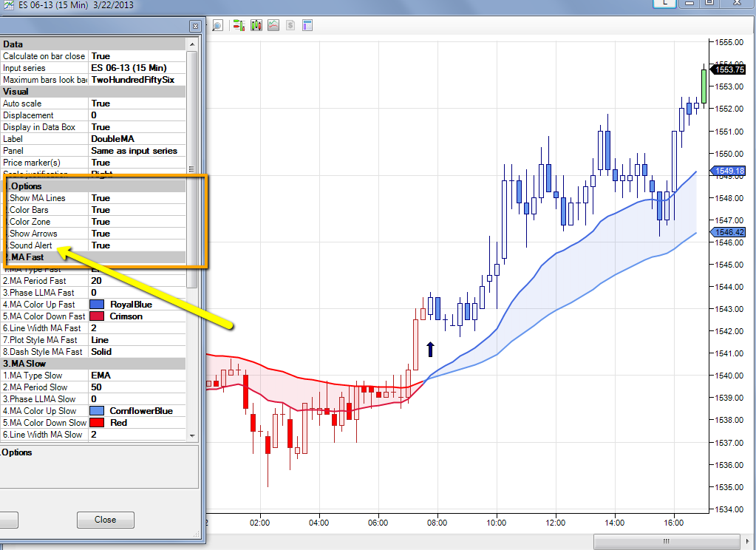
Task: Pick the Crimson MA Color Down Fast swatch
Action: click(x=97, y=316)
